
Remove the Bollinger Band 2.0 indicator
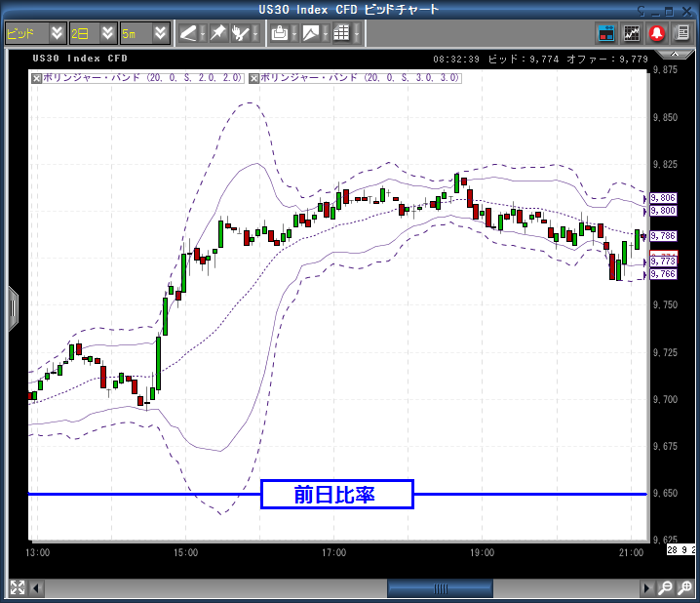click(37, 77)
